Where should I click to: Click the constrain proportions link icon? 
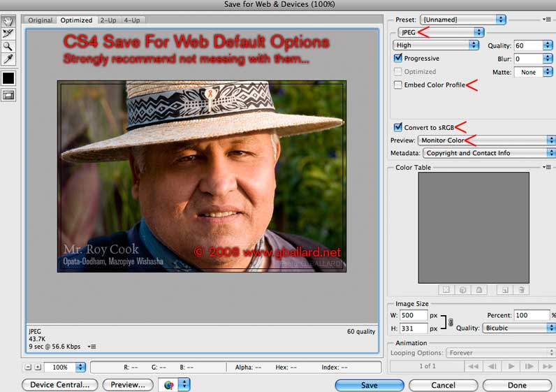pos(451,322)
